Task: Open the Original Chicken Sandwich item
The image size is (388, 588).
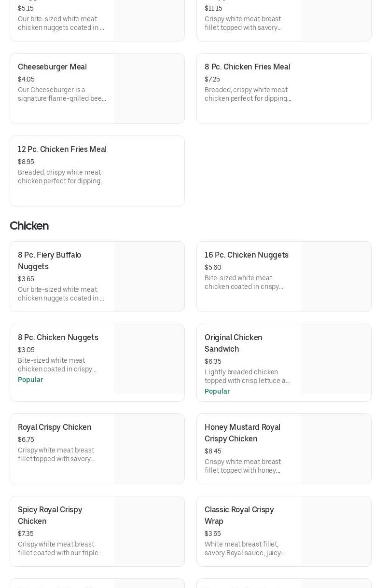Action: point(233,343)
